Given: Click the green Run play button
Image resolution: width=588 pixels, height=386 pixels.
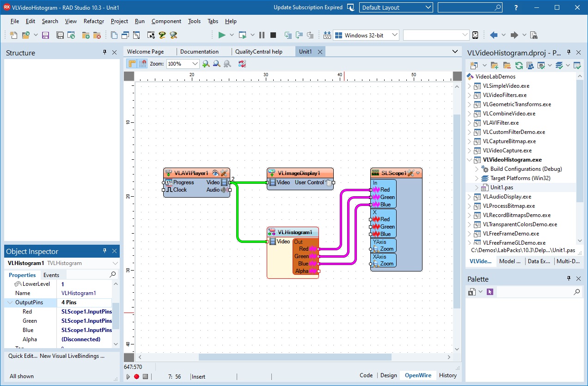Looking at the screenshot, I should (x=222, y=35).
